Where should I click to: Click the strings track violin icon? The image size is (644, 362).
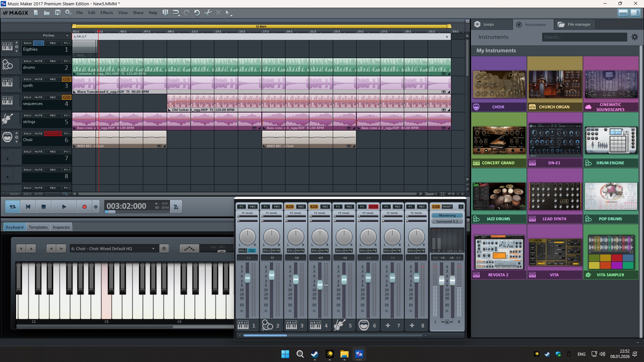point(7,119)
